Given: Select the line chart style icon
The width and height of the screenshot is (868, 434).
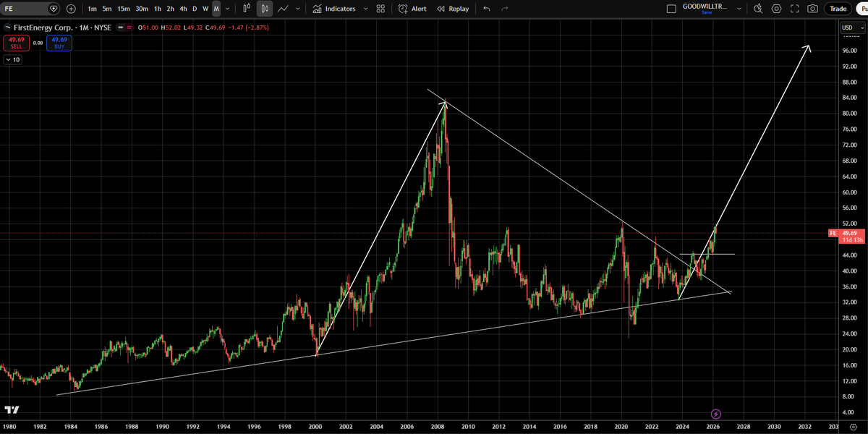Looking at the screenshot, I should pos(283,9).
